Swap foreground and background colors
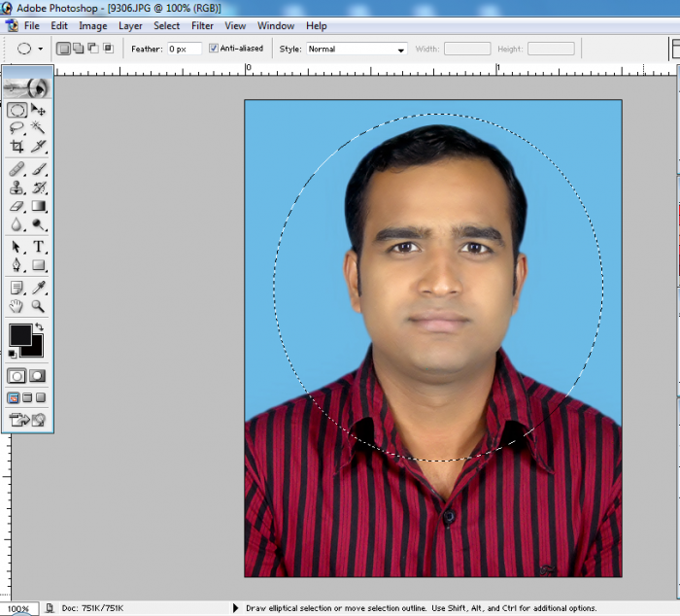Screen dimensions: 680x616 (x=39, y=327)
